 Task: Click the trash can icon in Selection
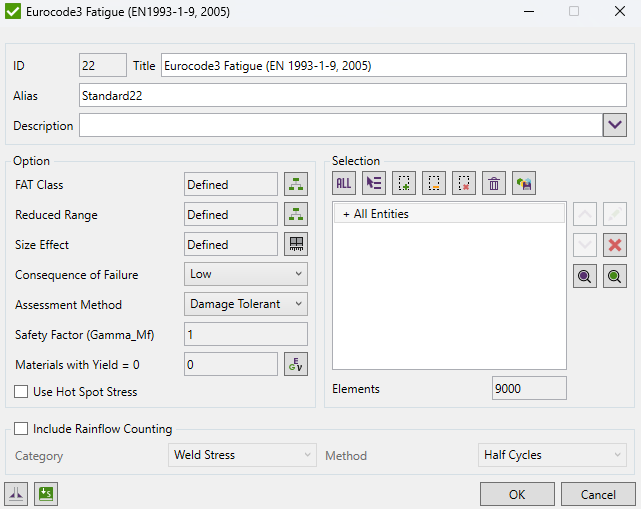494,183
